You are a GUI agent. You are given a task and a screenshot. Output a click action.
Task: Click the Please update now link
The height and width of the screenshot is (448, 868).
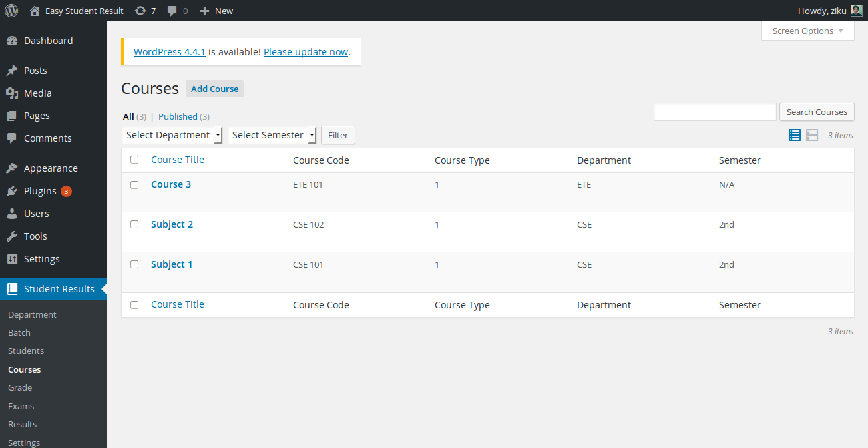(306, 51)
